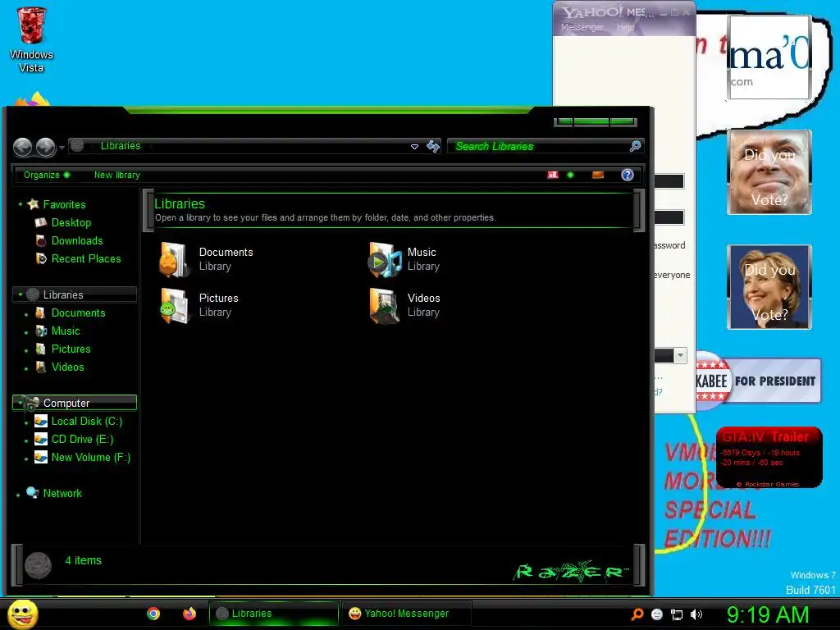Open the volume speaker tray icon

point(696,614)
